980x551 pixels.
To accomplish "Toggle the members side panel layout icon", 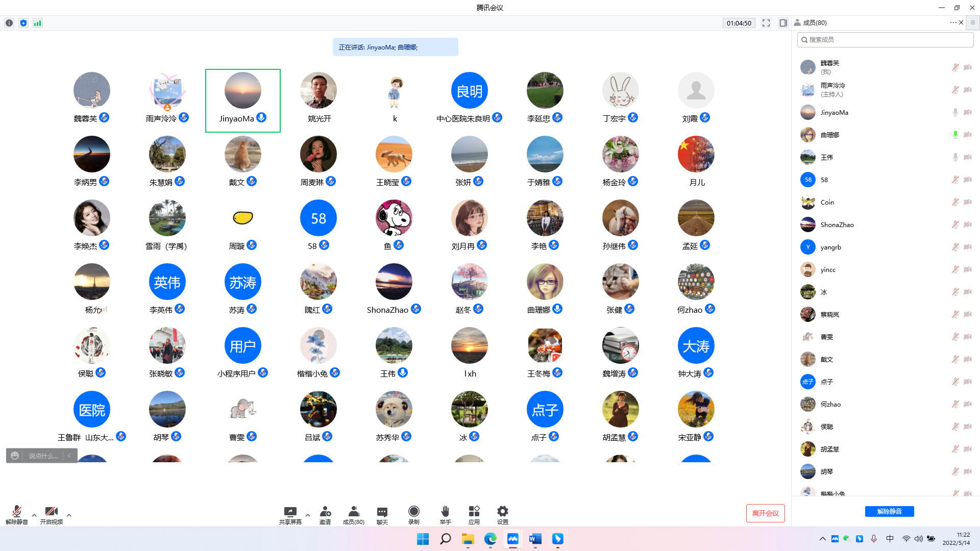I will tap(783, 23).
